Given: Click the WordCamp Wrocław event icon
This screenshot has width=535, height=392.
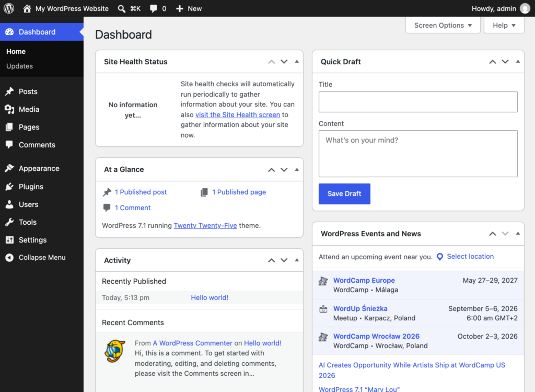Looking at the screenshot, I should (323, 337).
